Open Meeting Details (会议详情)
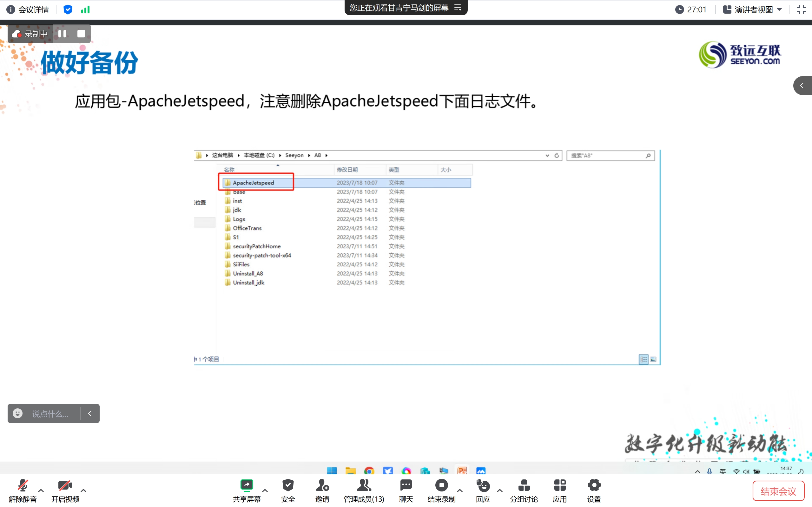This screenshot has width=812, height=507. (x=28, y=10)
